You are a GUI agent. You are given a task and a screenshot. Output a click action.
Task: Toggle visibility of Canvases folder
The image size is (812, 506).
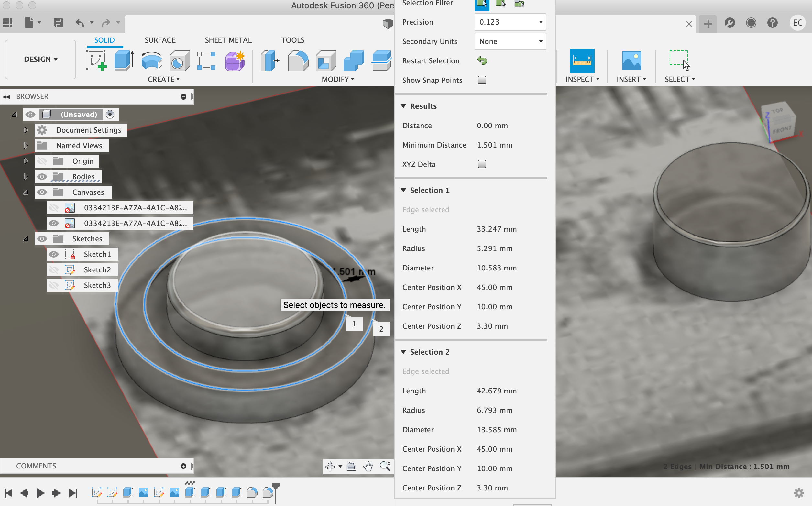[42, 192]
